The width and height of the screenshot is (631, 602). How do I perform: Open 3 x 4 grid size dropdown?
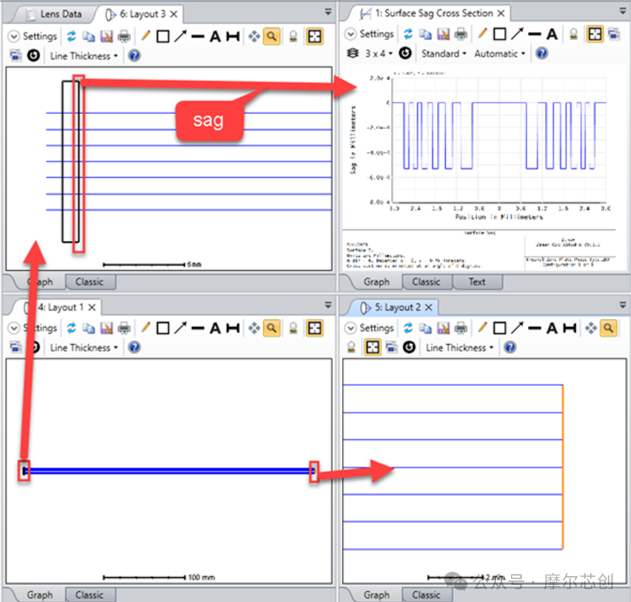pyautogui.click(x=378, y=53)
